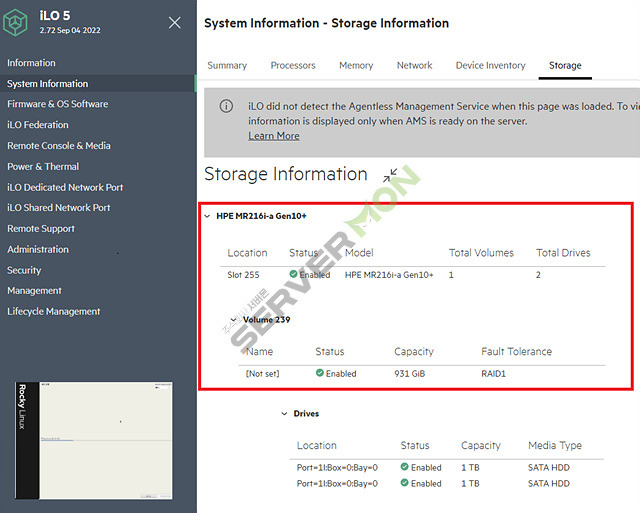The height and width of the screenshot is (513, 640).
Task: Switch to the Summary tab
Action: click(227, 65)
